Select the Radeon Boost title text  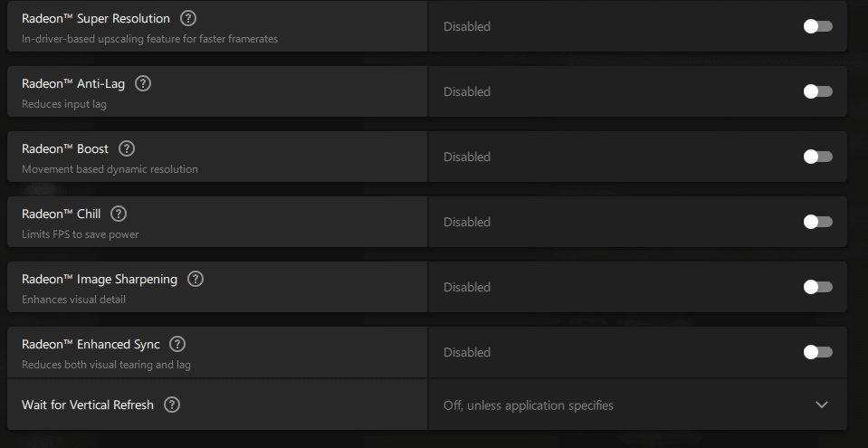65,149
